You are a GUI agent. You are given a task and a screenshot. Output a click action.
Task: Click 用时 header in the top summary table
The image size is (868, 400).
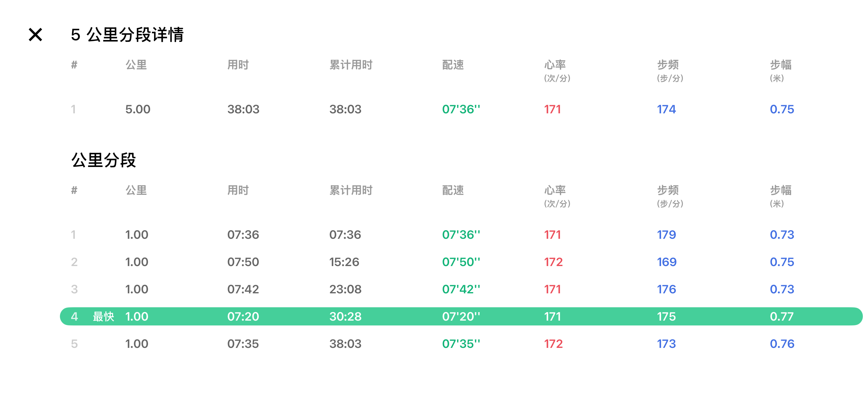point(238,65)
